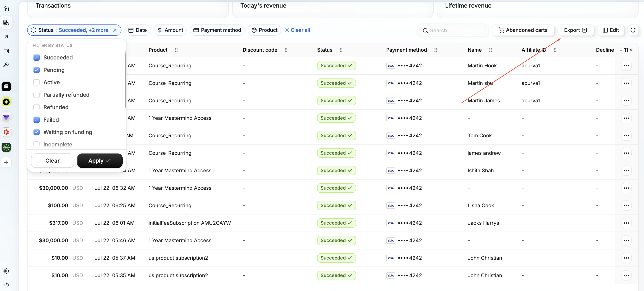Click the Jul 22, 05:46 AM date cell
This screenshot has height=291, width=644.
(x=115, y=240)
